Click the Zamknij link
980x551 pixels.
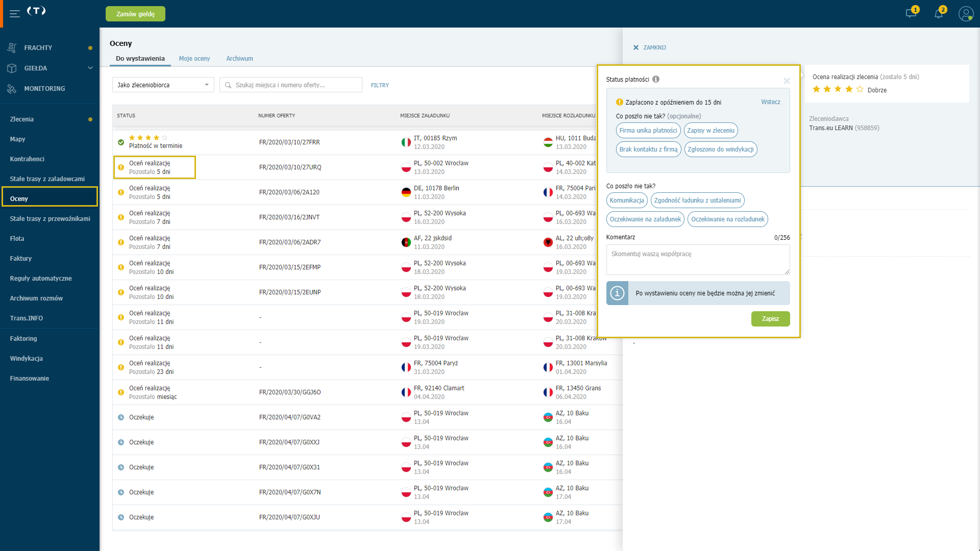[654, 47]
